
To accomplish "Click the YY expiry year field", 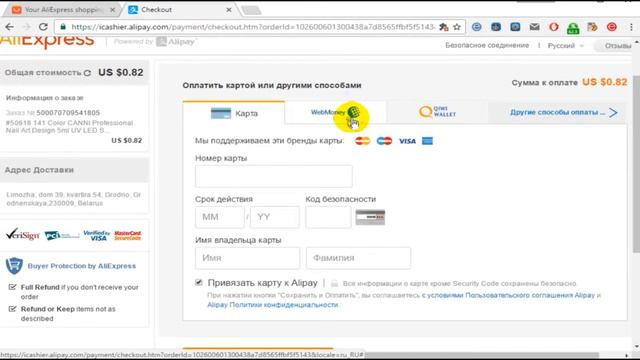I will click(x=274, y=217).
